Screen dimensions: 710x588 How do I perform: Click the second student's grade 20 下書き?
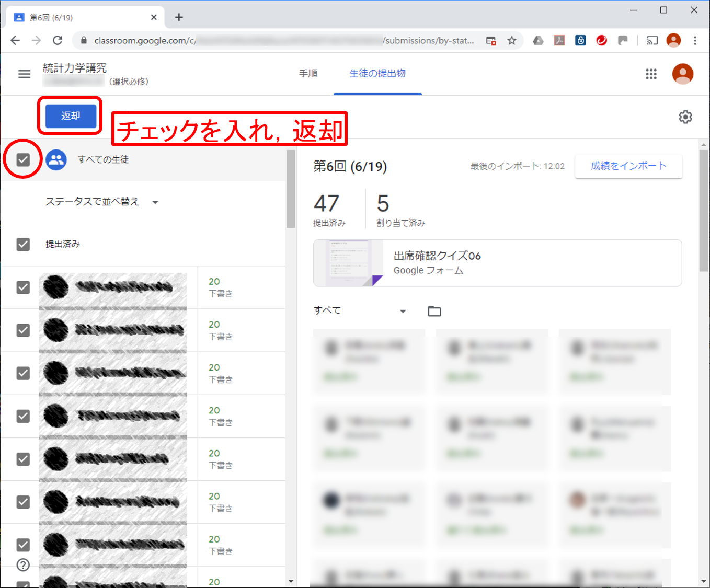click(221, 330)
